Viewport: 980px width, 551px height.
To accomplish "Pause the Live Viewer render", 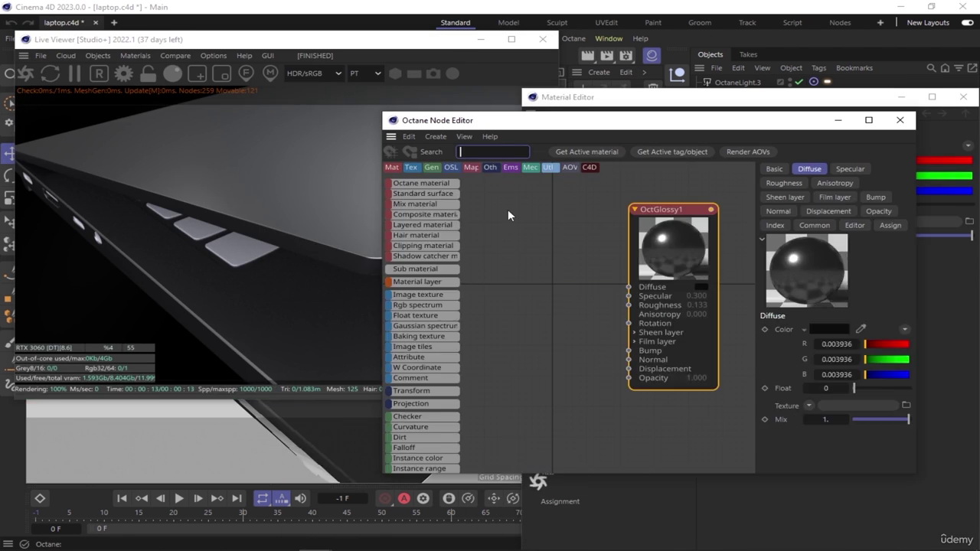I will pyautogui.click(x=74, y=73).
